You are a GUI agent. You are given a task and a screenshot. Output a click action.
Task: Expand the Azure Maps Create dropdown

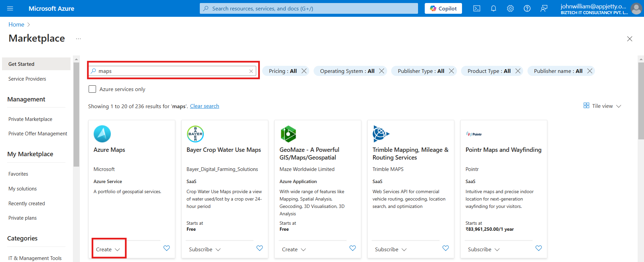(x=108, y=249)
